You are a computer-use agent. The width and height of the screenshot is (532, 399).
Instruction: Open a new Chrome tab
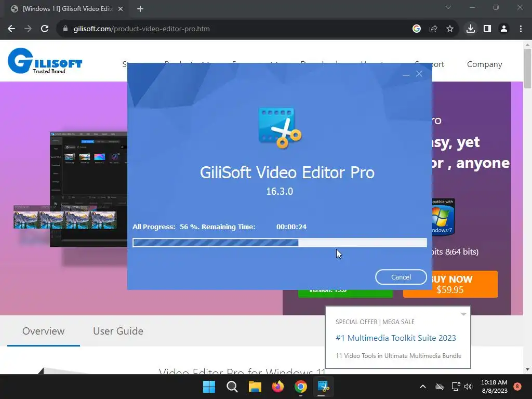tap(140, 9)
